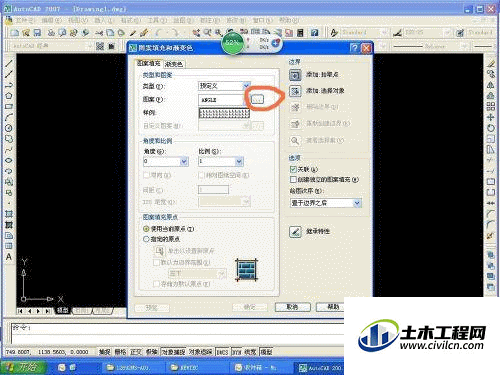Click the AutoCAD taskbar button
Image resolution: width=500 pixels, height=375 pixels.
point(319,368)
